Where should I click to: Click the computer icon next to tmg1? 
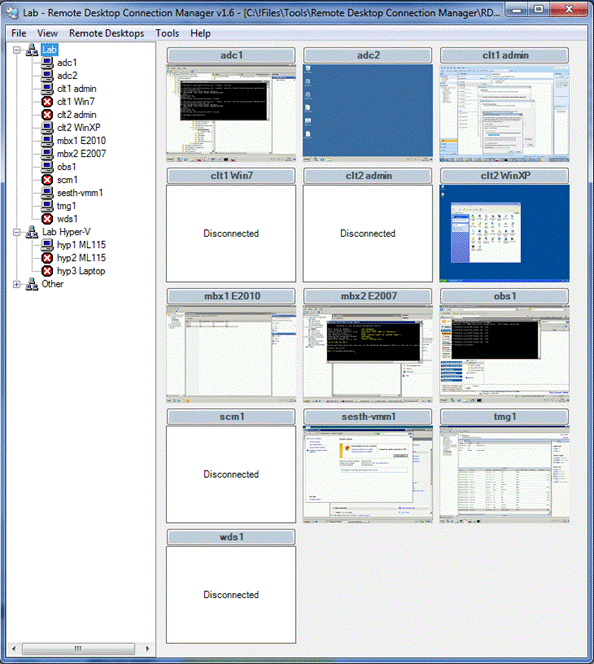[x=47, y=206]
